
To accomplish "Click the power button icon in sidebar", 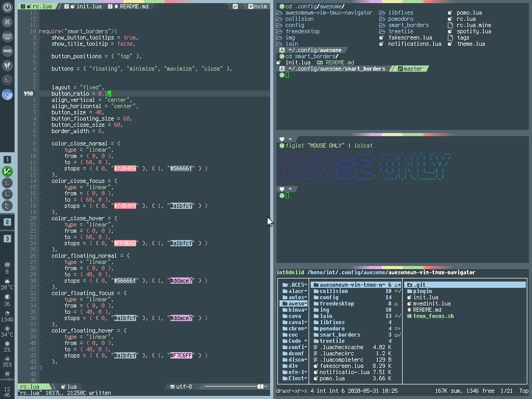I will click(x=7, y=8).
